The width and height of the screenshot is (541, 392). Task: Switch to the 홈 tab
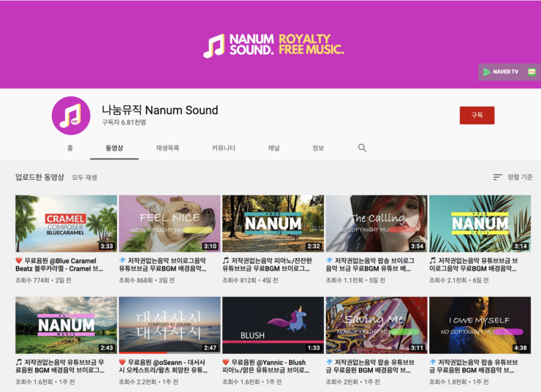70,148
